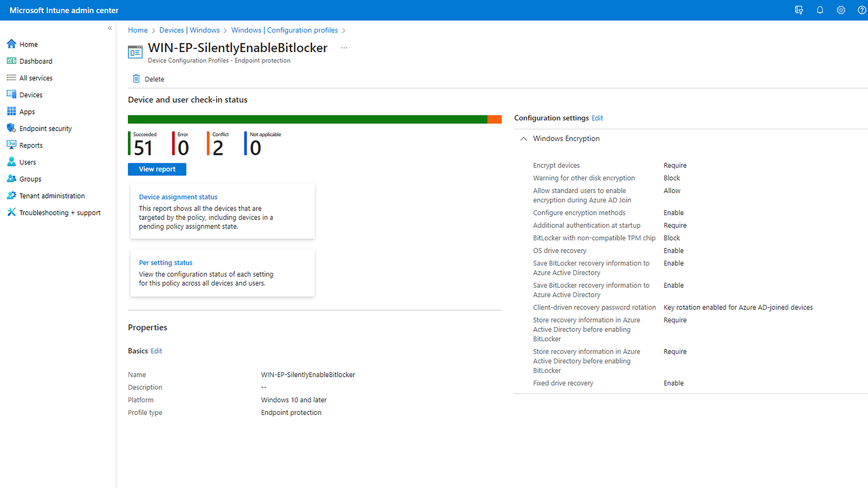Edit the Basics properties

coord(156,351)
